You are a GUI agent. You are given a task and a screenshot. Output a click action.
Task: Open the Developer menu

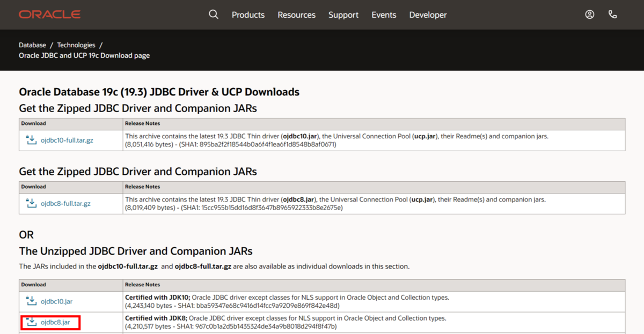click(428, 15)
